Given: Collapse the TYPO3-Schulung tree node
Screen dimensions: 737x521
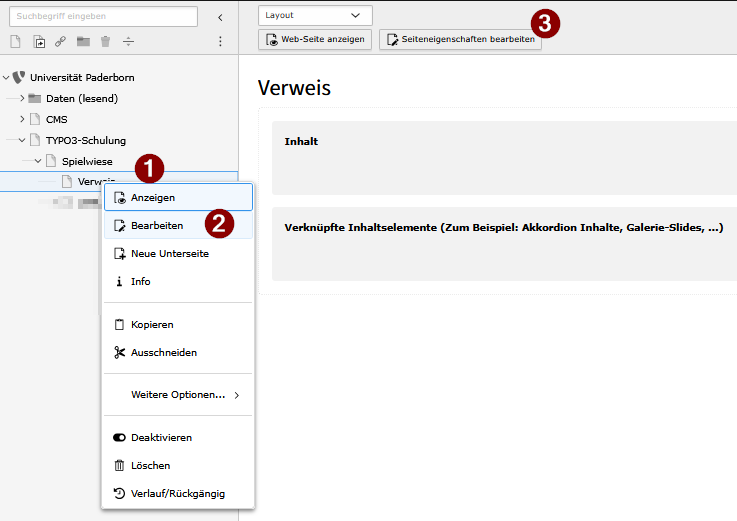Looking at the screenshot, I should 22,140.
